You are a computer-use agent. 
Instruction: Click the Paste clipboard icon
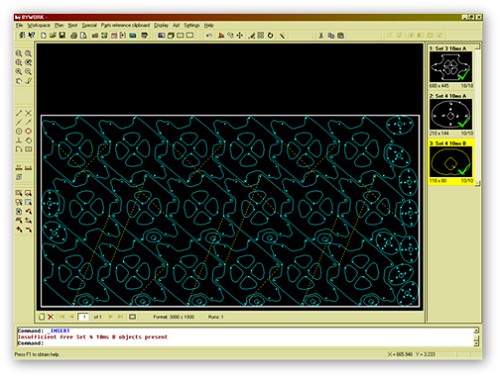(341, 35)
